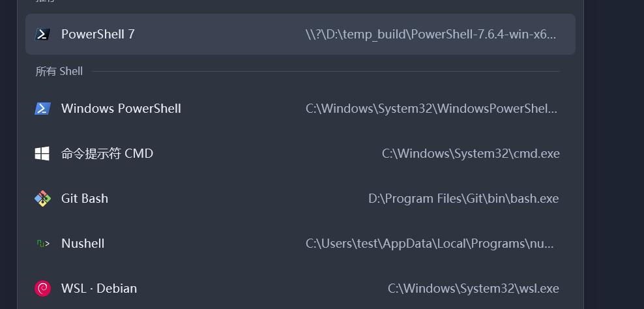Click the green Nushell prompt icon
This screenshot has width=644, height=309.
[43, 244]
